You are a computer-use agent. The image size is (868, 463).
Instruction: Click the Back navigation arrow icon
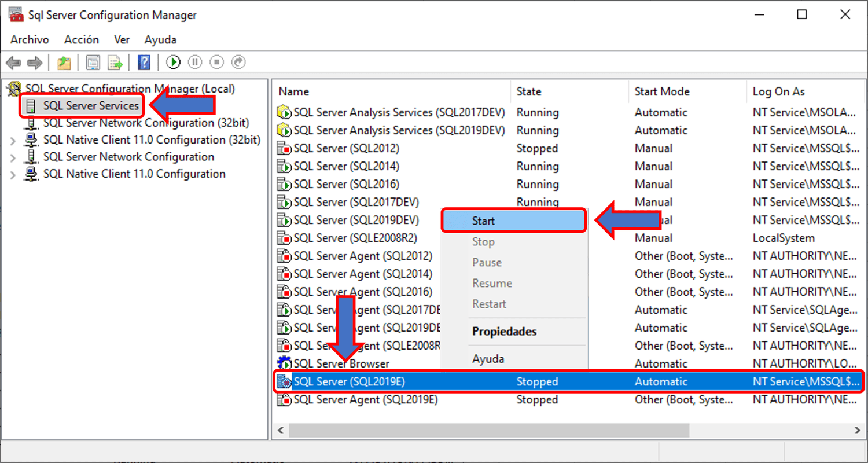(13, 62)
